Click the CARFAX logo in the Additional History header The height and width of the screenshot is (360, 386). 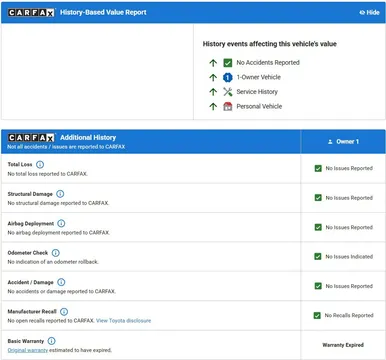click(x=31, y=138)
